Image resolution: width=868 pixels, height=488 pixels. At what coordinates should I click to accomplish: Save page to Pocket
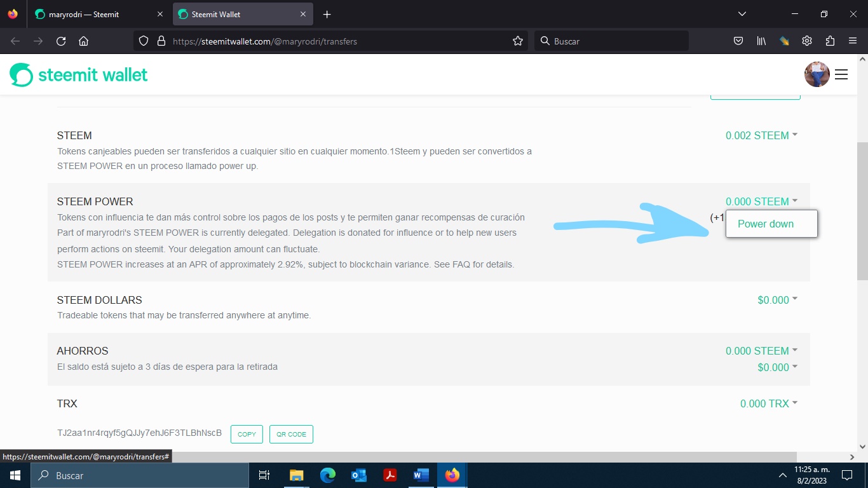pos(738,41)
